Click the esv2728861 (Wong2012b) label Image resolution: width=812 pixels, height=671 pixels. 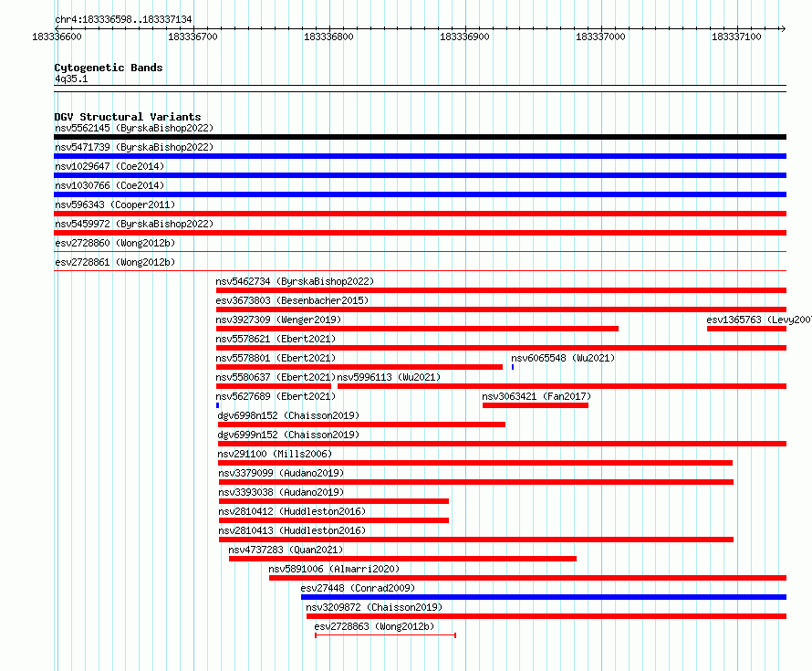click(115, 262)
